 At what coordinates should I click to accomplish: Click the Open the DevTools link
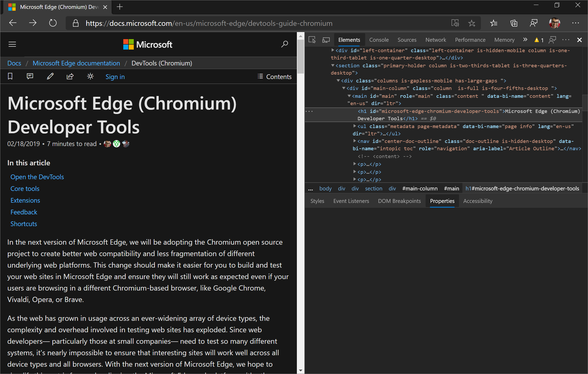[37, 176]
